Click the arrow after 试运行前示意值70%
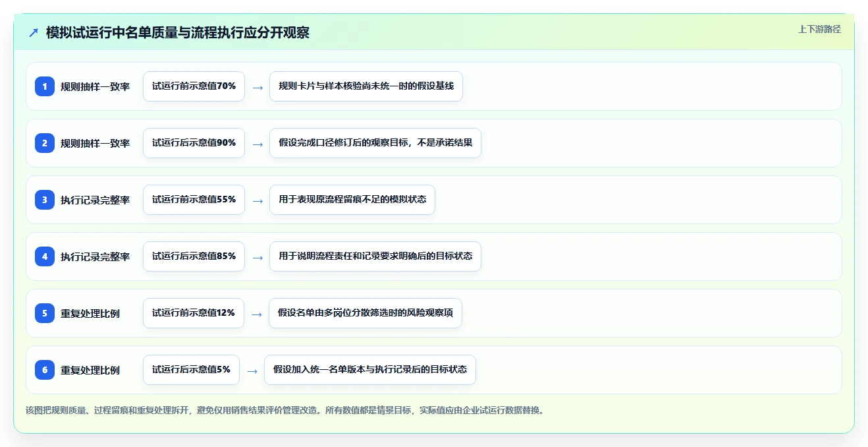 [258, 87]
